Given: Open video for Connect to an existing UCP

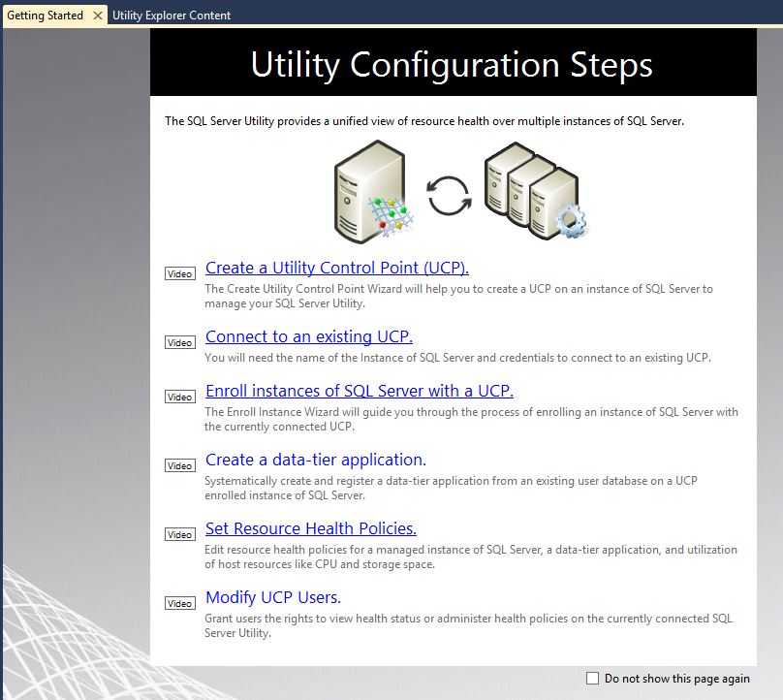Looking at the screenshot, I should click(x=180, y=343).
